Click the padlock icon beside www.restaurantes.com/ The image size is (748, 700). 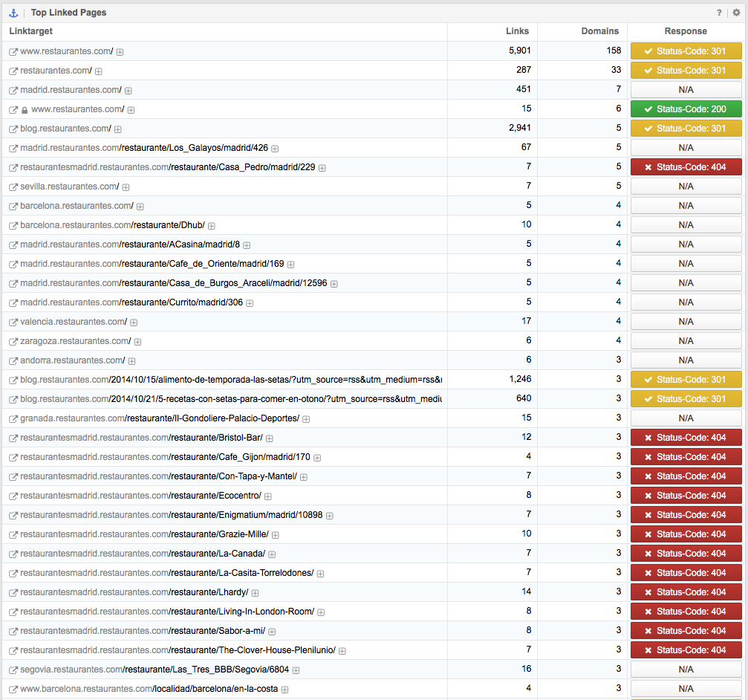[25, 110]
